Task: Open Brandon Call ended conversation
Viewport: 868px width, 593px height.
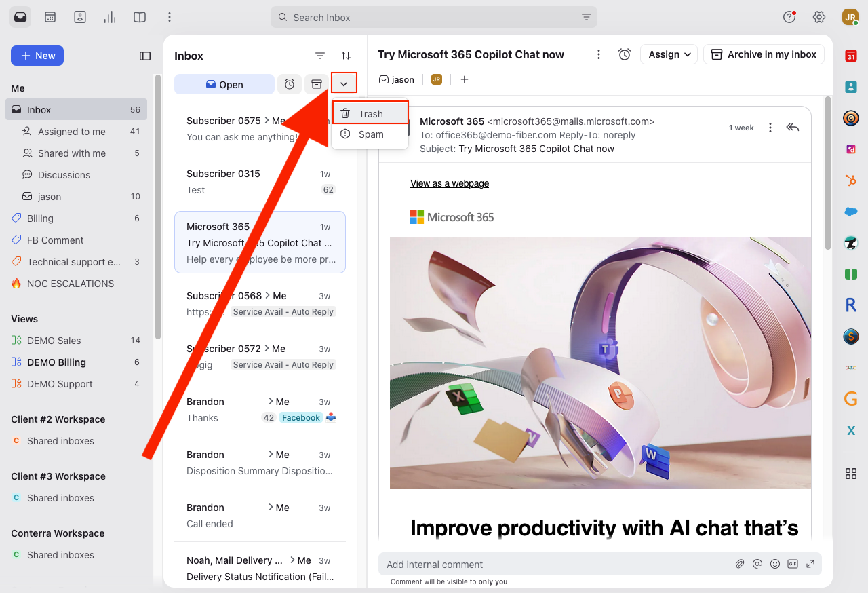Action: pyautogui.click(x=260, y=516)
